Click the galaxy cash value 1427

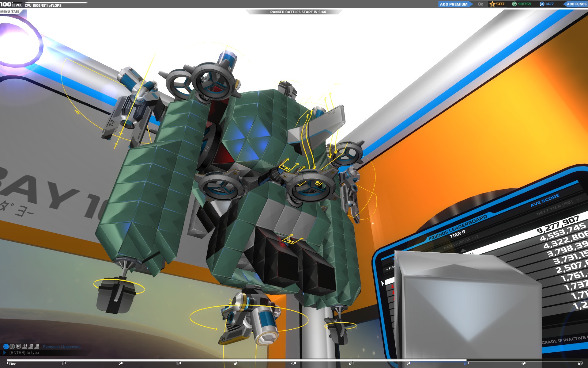tap(549, 4)
